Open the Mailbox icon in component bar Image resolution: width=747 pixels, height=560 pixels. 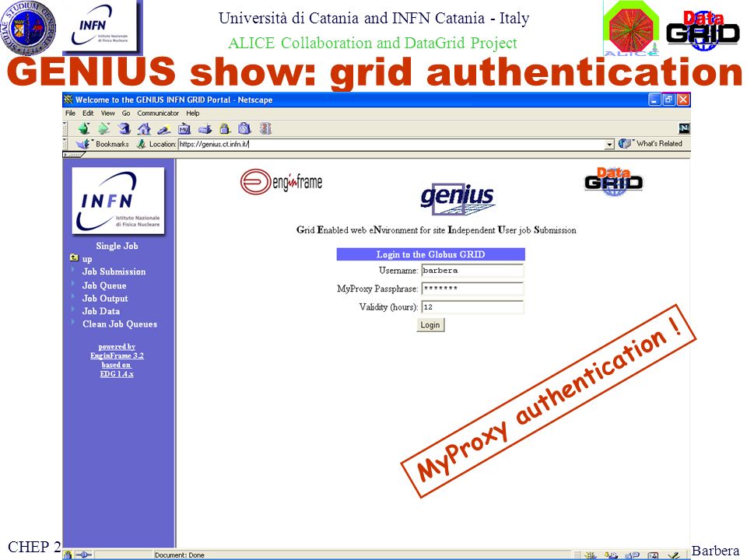click(612, 555)
